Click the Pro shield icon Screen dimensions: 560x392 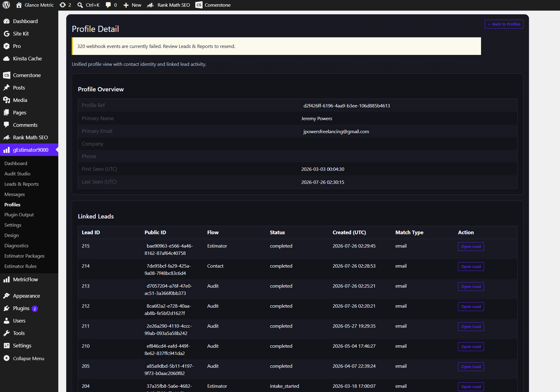coord(6,46)
